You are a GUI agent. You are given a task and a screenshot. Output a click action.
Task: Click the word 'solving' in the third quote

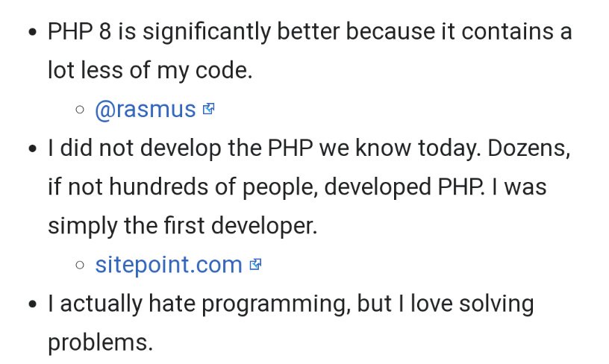coord(496,304)
